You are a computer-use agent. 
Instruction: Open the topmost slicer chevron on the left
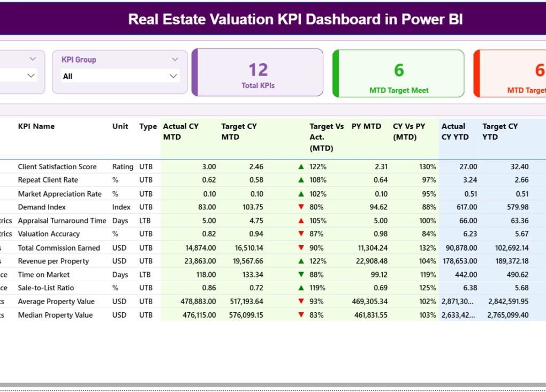point(32,58)
